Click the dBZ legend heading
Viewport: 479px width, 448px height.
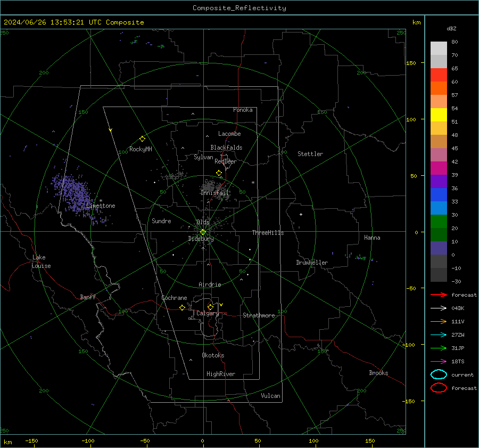coord(451,28)
